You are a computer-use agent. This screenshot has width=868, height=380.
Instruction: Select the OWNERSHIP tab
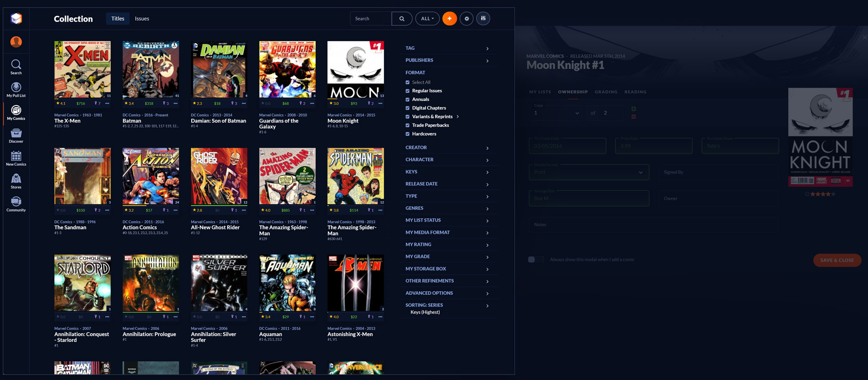pos(573,92)
